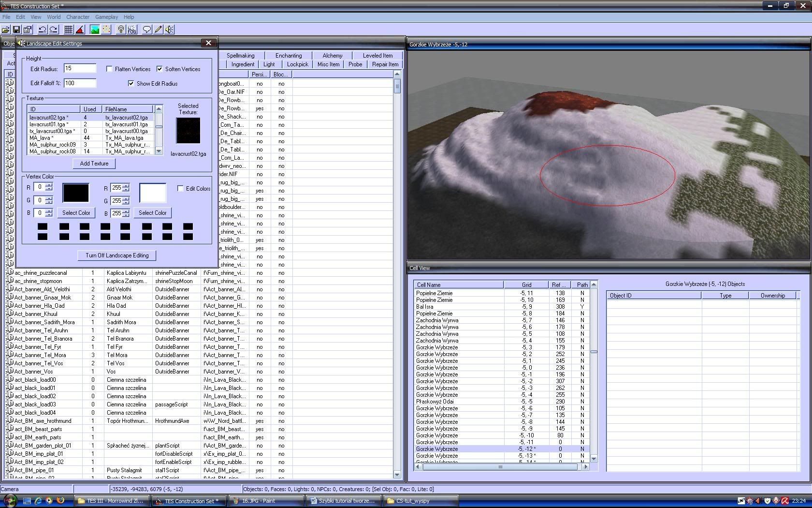This screenshot has width=812, height=508.
Task: Click the object icon beside Act_BM_pipe_01
Action: (x=10, y=470)
